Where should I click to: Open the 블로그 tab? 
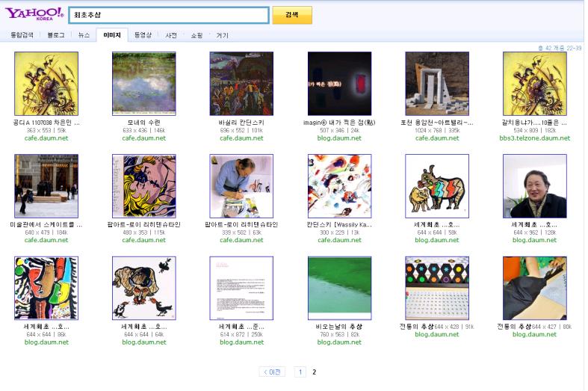pyautogui.click(x=56, y=35)
